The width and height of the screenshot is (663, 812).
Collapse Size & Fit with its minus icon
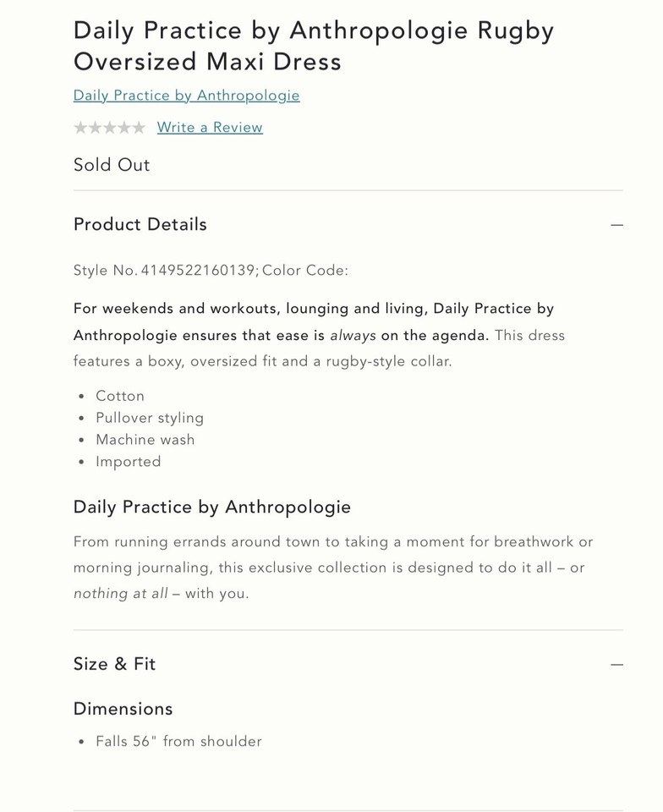[x=616, y=665]
